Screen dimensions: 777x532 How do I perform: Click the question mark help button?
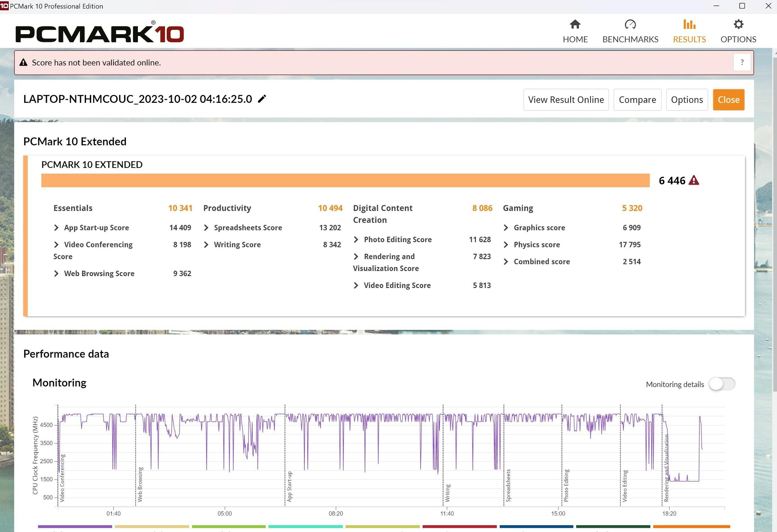click(x=741, y=62)
